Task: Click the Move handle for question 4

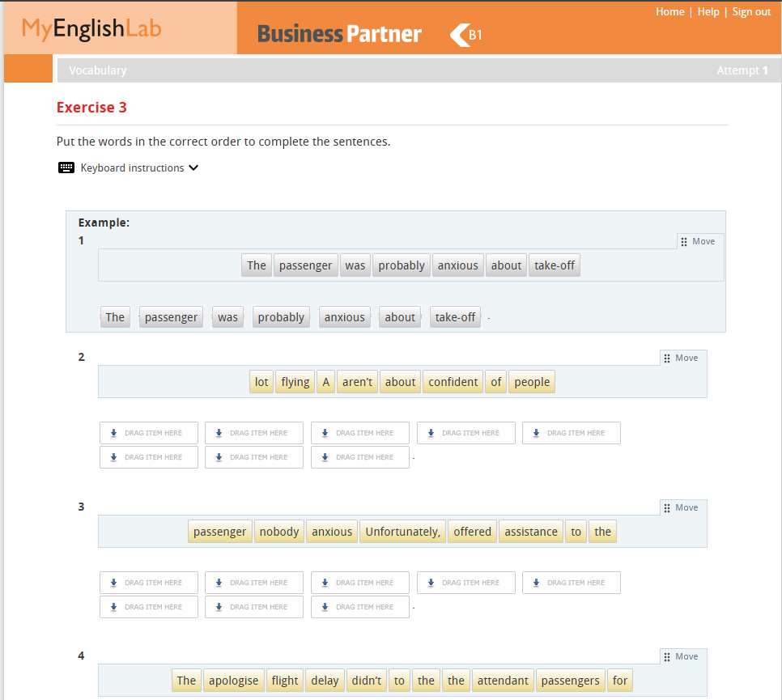Action: (680, 656)
